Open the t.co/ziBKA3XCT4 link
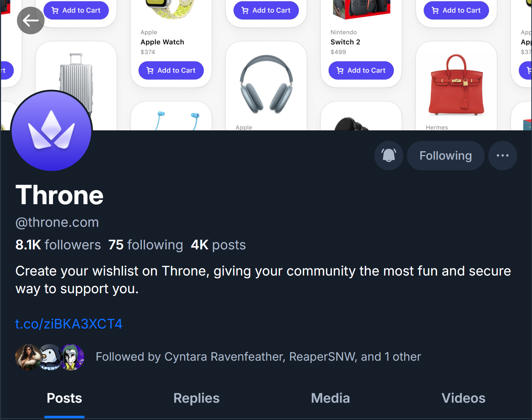 [69, 324]
